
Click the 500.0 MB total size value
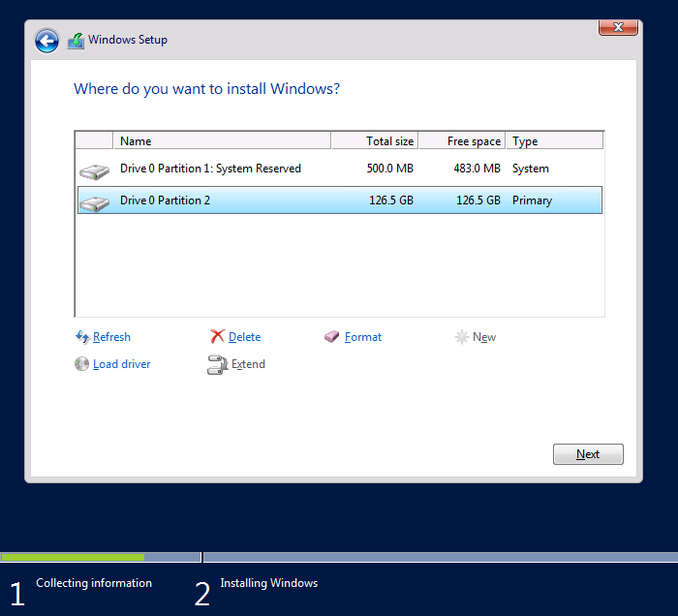pos(389,169)
